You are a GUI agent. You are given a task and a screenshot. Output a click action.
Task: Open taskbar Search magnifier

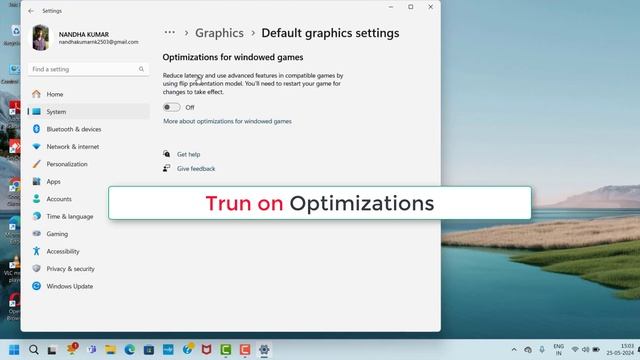(x=34, y=350)
